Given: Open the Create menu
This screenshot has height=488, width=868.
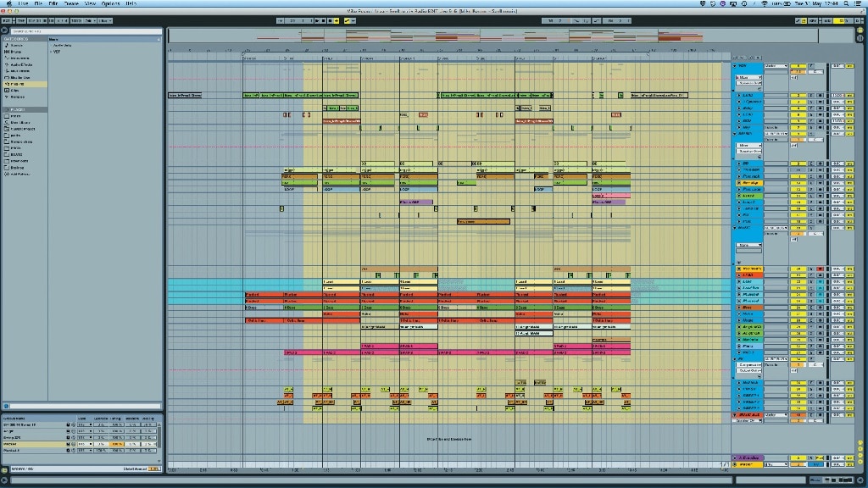Looking at the screenshot, I should (71, 3).
